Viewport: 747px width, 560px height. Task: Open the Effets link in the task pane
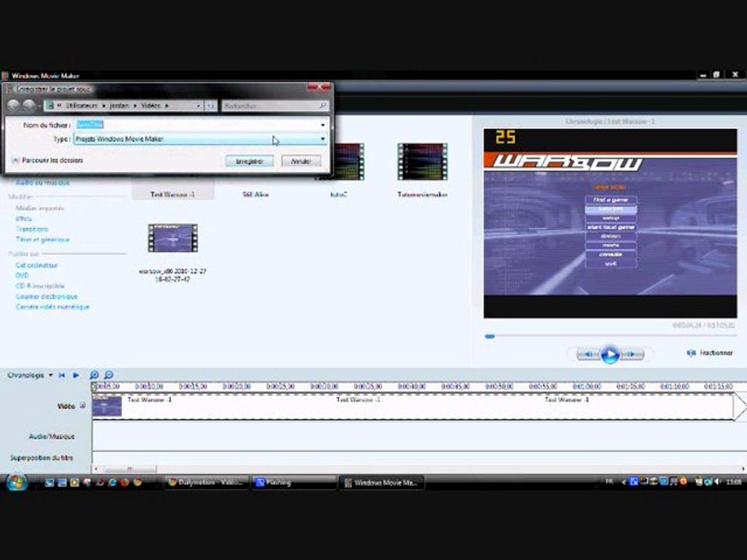pyautogui.click(x=24, y=219)
